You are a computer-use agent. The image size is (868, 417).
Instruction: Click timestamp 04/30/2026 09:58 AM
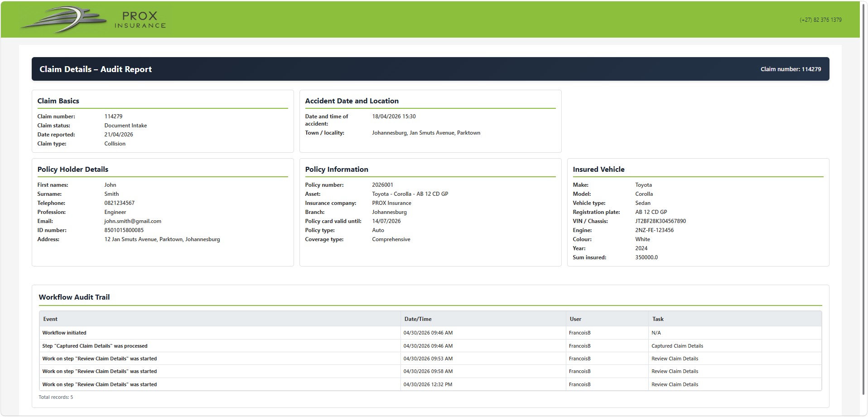click(x=428, y=371)
